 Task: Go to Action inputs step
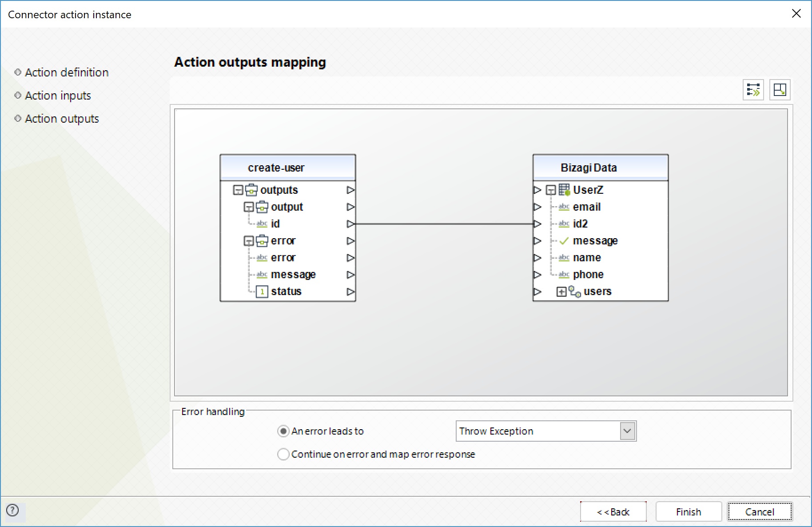[x=58, y=96]
